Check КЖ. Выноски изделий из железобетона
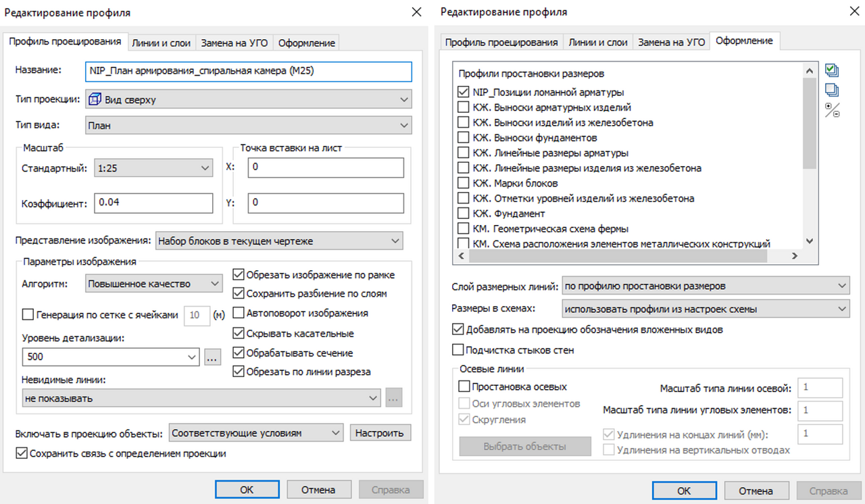This screenshot has height=504, width=865. 463,122
